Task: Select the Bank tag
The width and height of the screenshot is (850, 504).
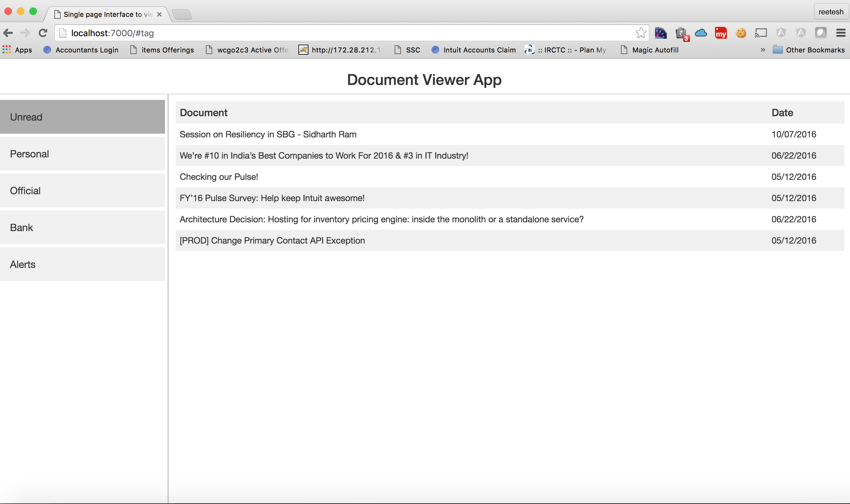Action: [82, 228]
